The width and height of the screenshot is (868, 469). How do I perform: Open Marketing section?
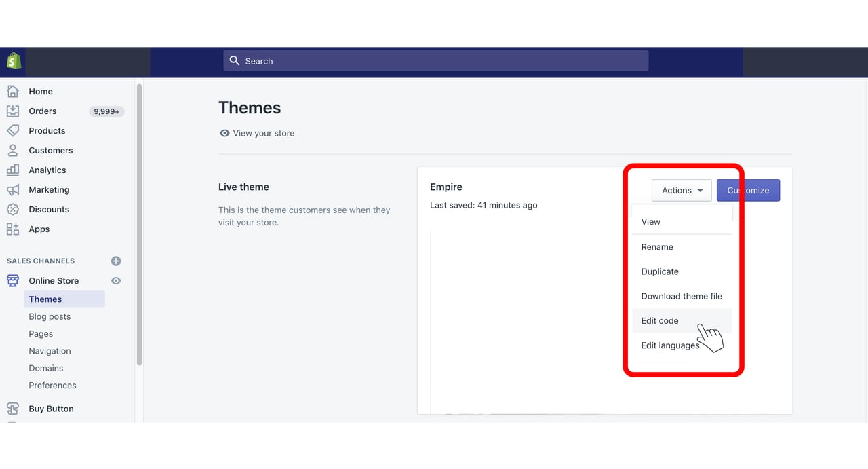[x=49, y=189]
